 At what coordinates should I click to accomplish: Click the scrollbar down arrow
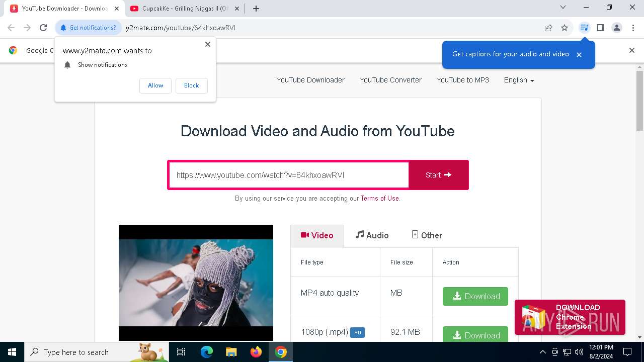point(639,337)
